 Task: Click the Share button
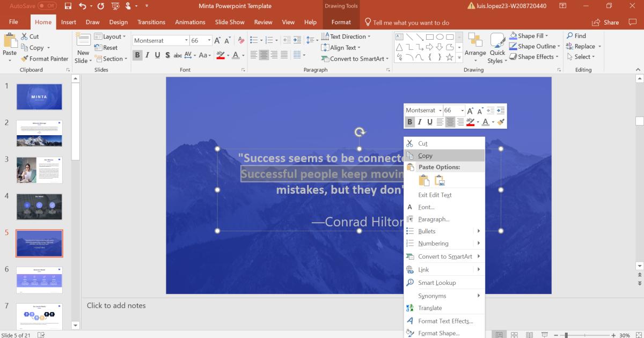point(606,22)
